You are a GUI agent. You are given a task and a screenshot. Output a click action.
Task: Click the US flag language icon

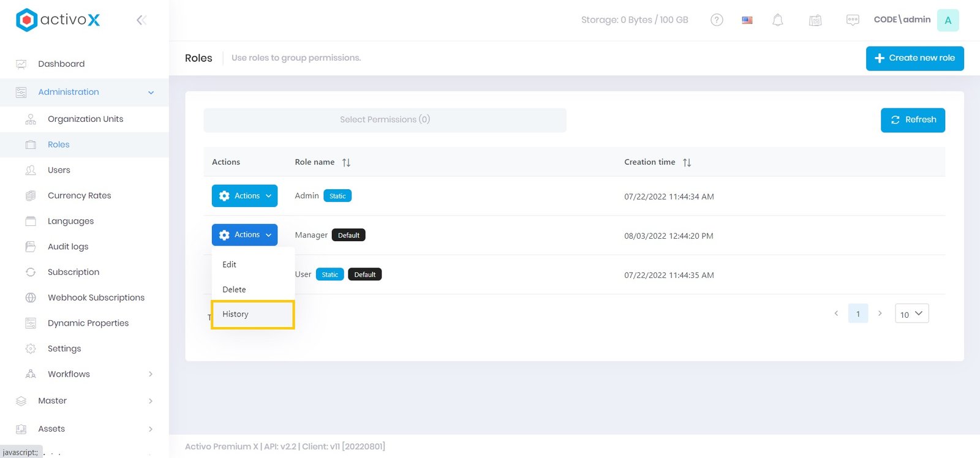tap(747, 20)
